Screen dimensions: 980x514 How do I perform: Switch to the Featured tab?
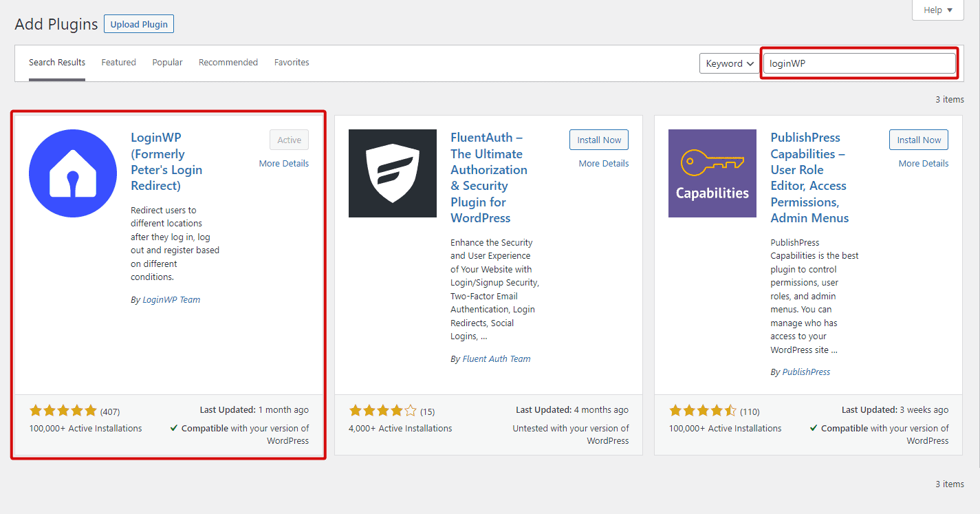[x=118, y=63]
